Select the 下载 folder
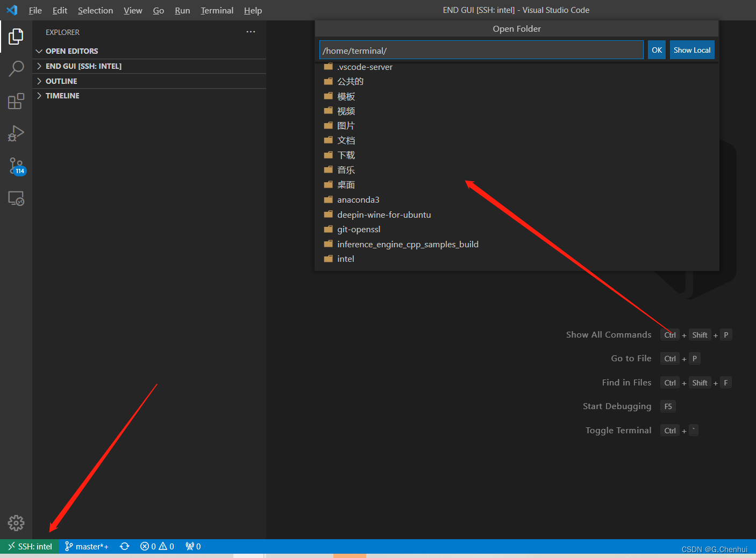 point(517,155)
